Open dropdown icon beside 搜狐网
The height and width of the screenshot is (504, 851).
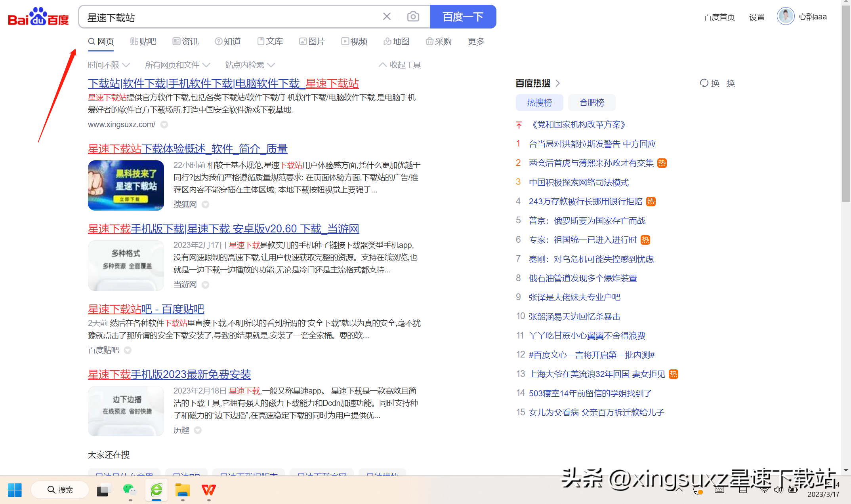point(205,205)
